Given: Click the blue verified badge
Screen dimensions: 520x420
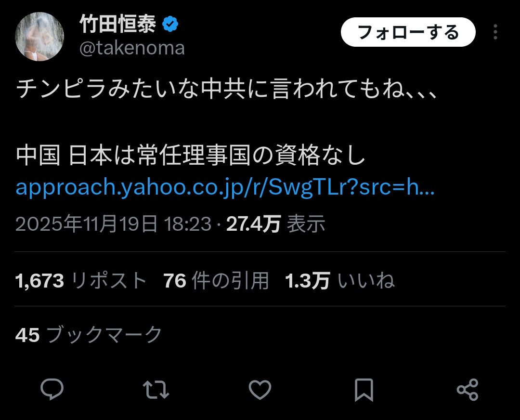Looking at the screenshot, I should click(170, 24).
